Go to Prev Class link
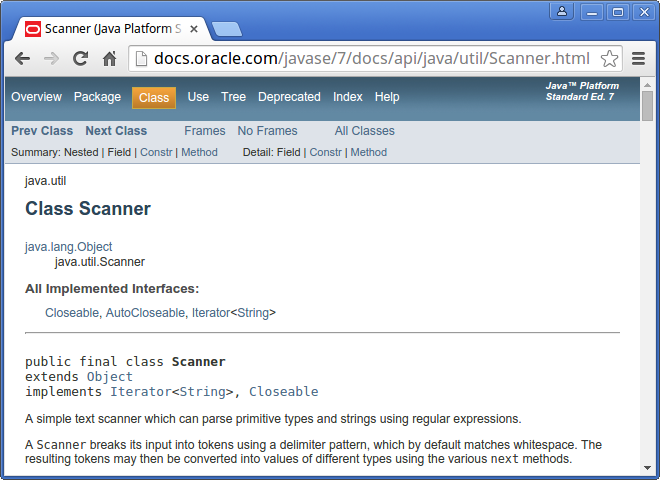This screenshot has height=480, width=660. (x=42, y=131)
